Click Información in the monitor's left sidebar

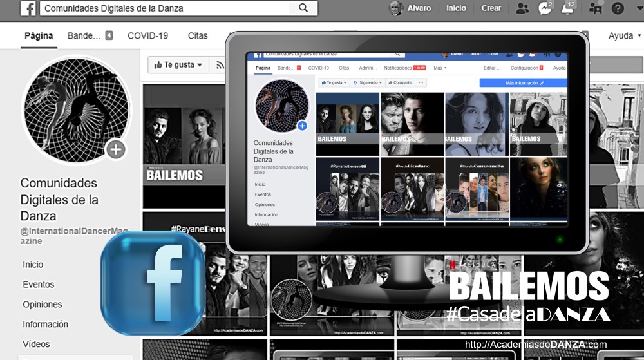pos(266,214)
